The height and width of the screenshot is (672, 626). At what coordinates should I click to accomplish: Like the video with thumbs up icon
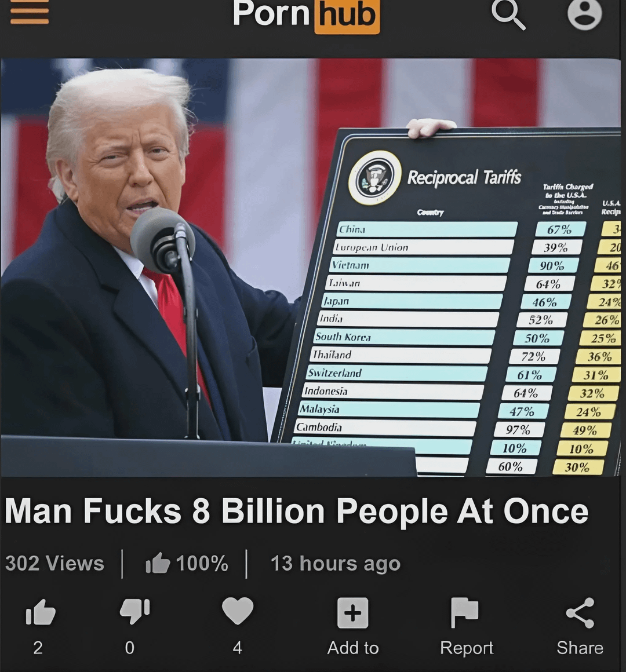point(41,612)
